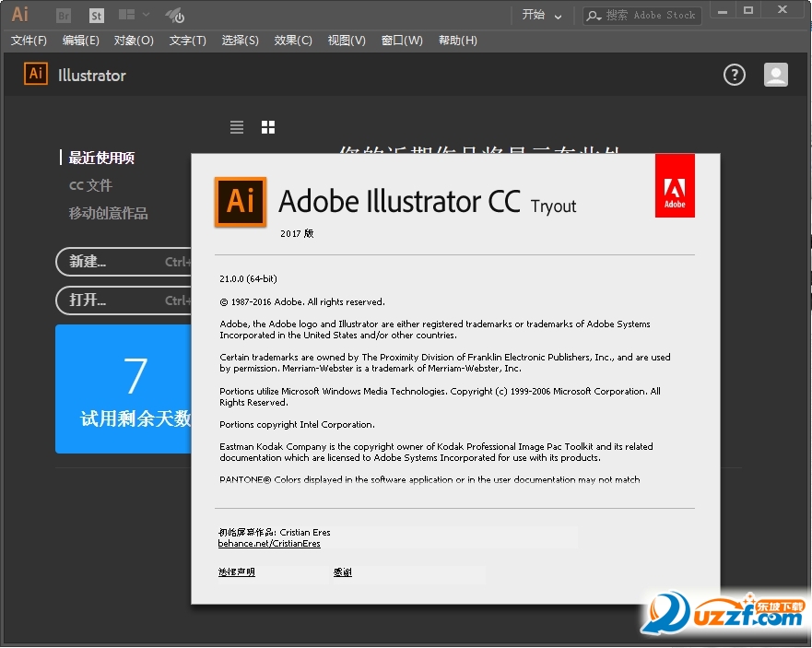Open the Help question mark icon
Image resolution: width=812 pixels, height=648 pixels.
734,75
